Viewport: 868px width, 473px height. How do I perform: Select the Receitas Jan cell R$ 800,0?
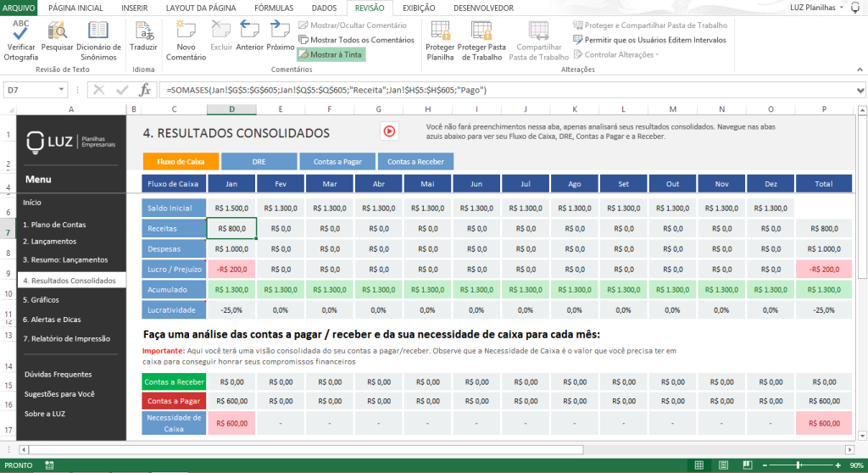(231, 228)
